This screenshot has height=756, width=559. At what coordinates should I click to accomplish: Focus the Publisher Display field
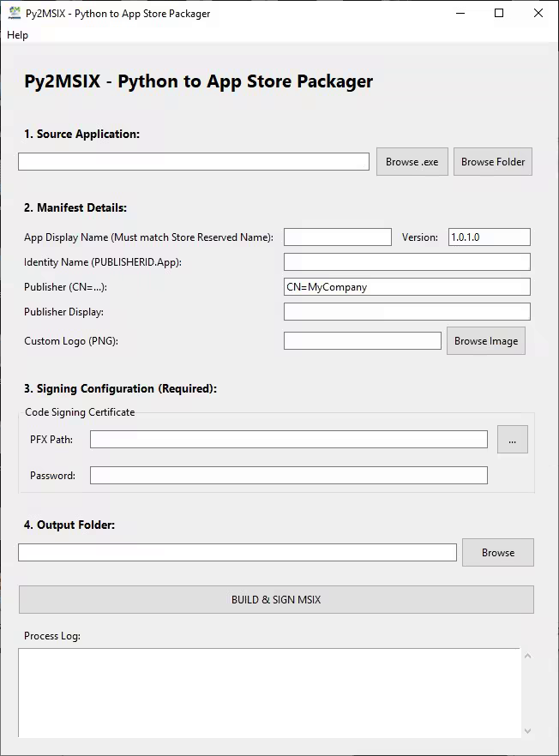406,312
